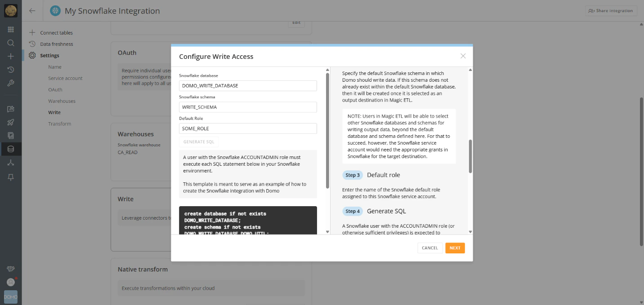Open the stacked pages icon in sidebar
The width and height of the screenshot is (644, 305).
11,136
